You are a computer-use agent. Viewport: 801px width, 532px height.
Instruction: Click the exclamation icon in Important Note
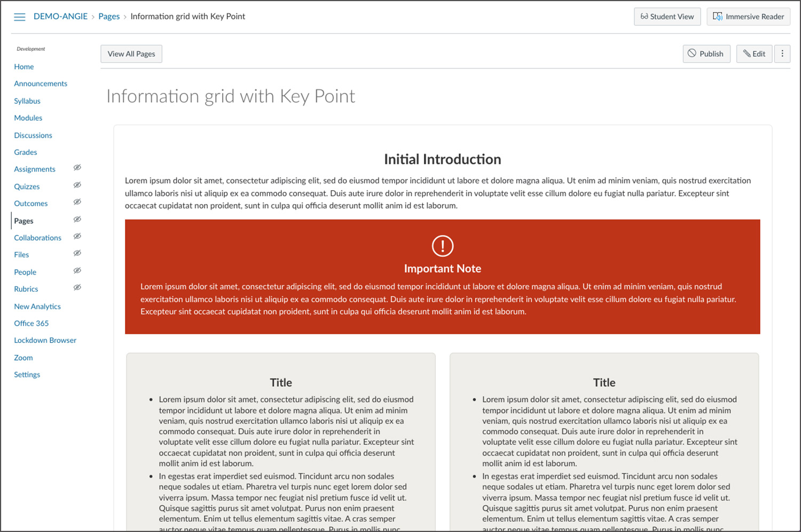442,246
